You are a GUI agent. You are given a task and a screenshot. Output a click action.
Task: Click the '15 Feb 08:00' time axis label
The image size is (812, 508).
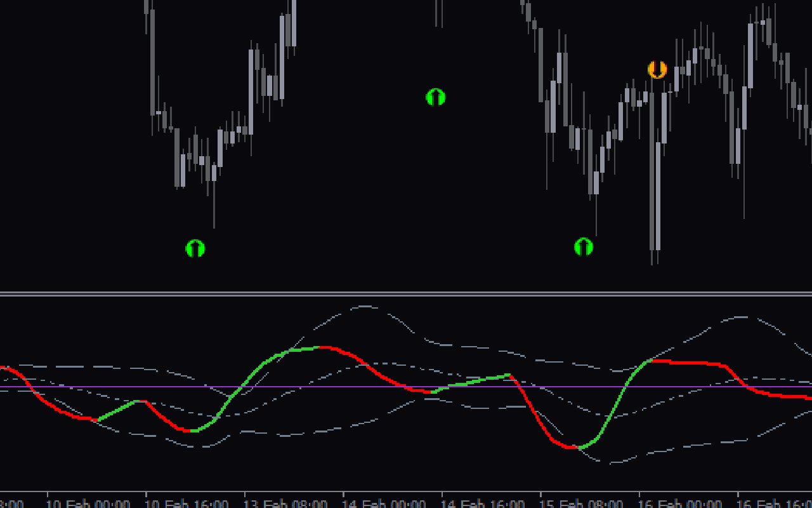click(582, 503)
